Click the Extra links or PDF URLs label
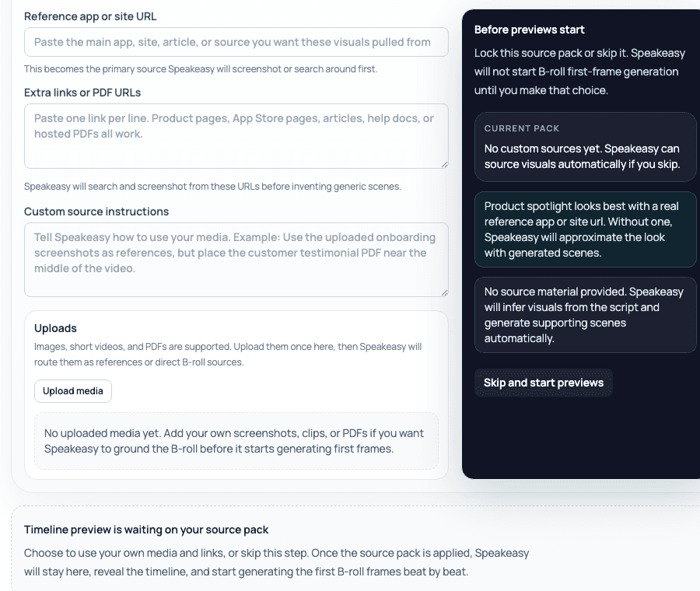Image resolution: width=700 pixels, height=591 pixels. pos(82,93)
